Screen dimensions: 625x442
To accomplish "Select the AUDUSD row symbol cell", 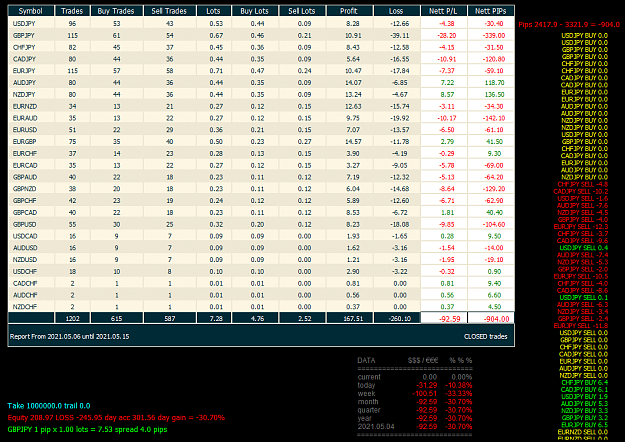I will (x=31, y=248).
